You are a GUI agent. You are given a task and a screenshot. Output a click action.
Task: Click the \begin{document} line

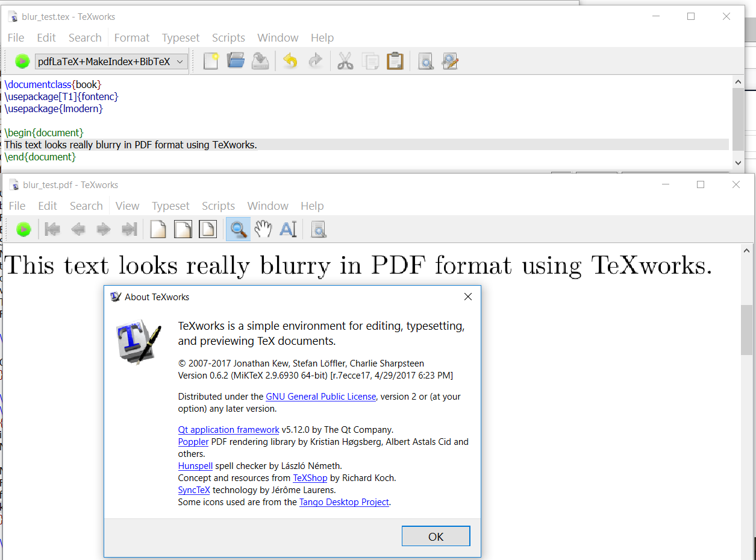coord(44,133)
